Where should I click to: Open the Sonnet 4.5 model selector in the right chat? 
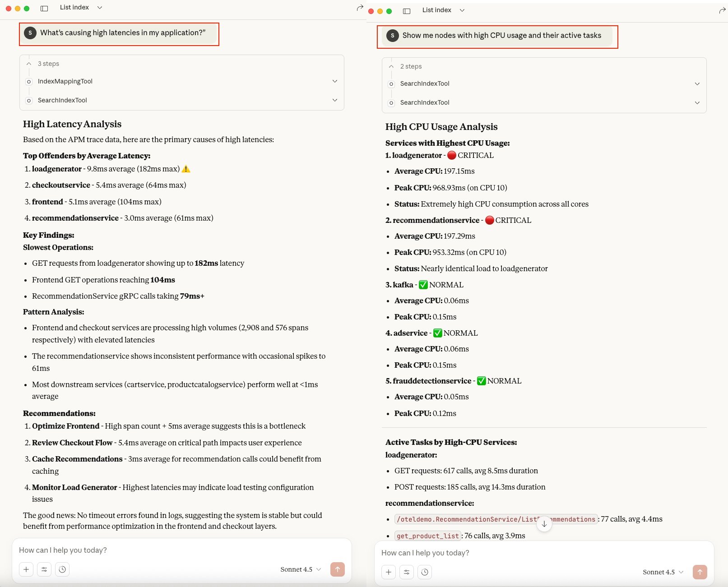663,572
